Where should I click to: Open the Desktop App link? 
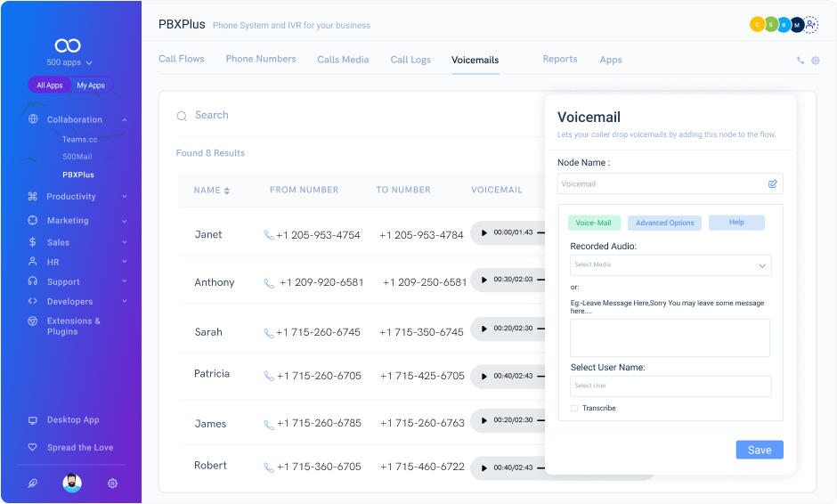73,420
